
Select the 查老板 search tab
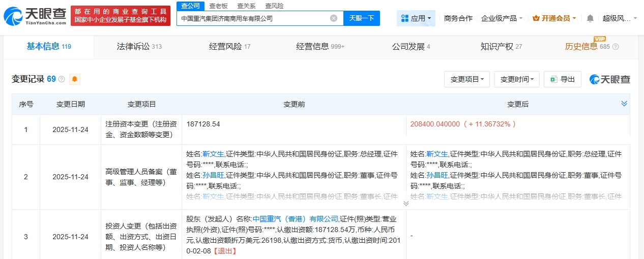coord(218,6)
